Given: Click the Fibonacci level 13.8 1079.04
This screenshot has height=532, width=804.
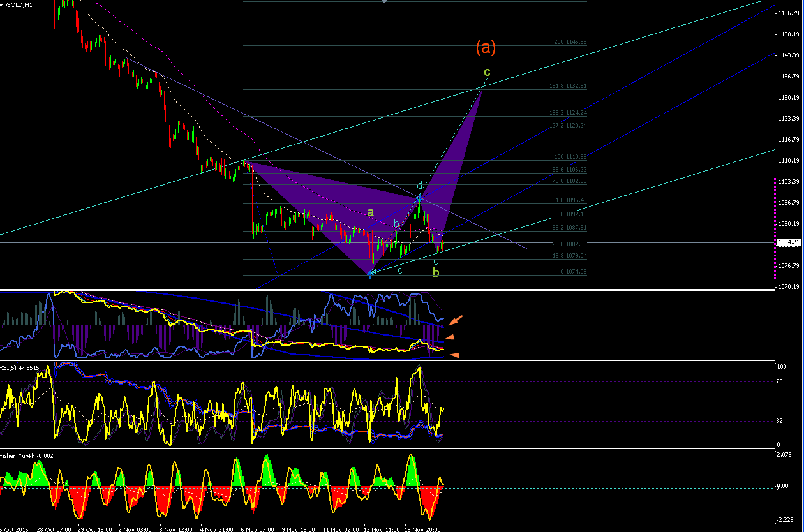Looking at the screenshot, I should (569, 256).
